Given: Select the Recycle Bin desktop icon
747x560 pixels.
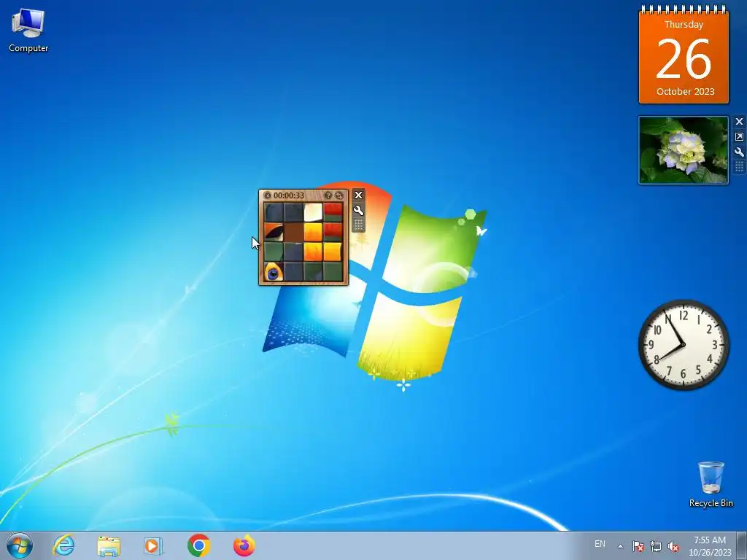Looking at the screenshot, I should [x=711, y=484].
